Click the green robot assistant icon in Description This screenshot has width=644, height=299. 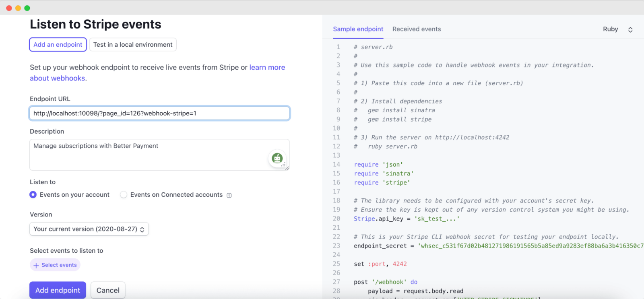click(x=277, y=158)
